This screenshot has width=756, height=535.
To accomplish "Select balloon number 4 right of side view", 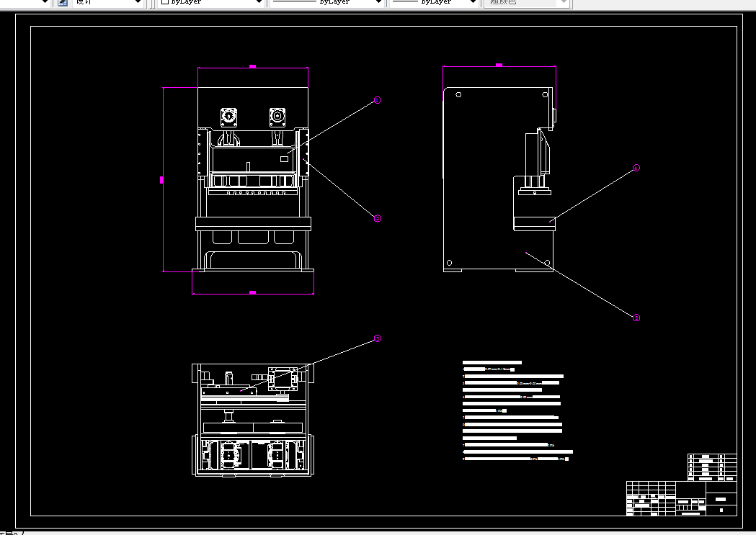I will [636, 168].
